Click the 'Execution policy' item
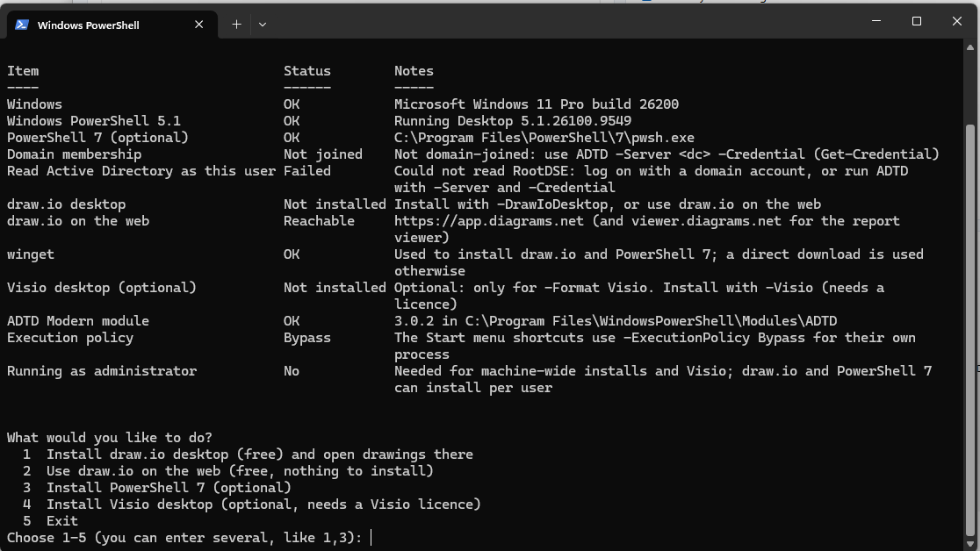The width and height of the screenshot is (980, 551). click(70, 337)
